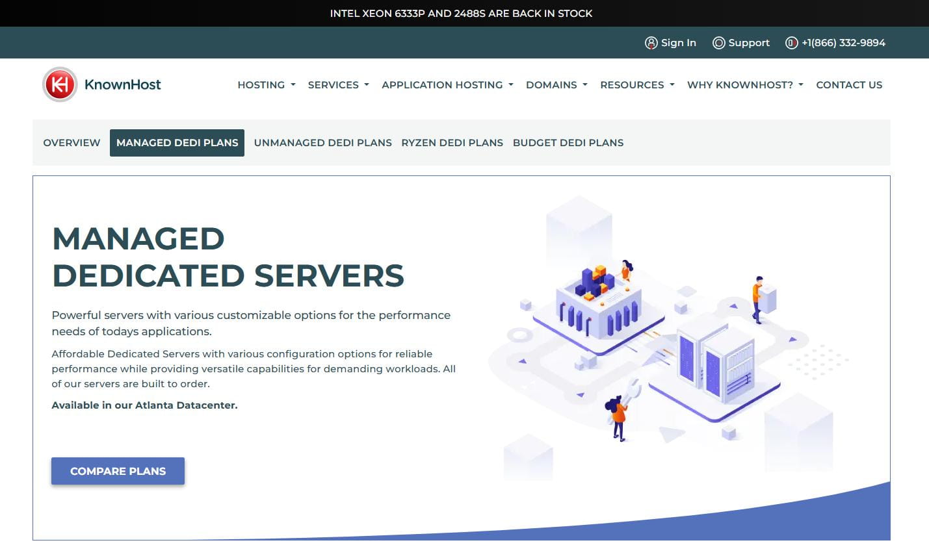Expand the Application Hosting menu

coord(447,85)
